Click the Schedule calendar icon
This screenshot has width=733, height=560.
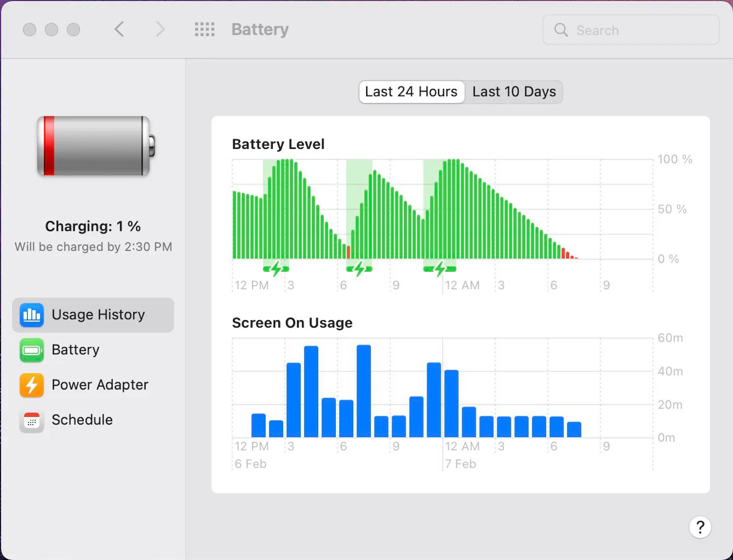(x=32, y=421)
